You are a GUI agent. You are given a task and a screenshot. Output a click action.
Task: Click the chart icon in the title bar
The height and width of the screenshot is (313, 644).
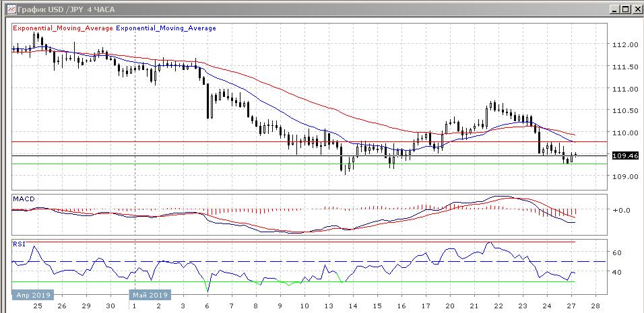8,9
